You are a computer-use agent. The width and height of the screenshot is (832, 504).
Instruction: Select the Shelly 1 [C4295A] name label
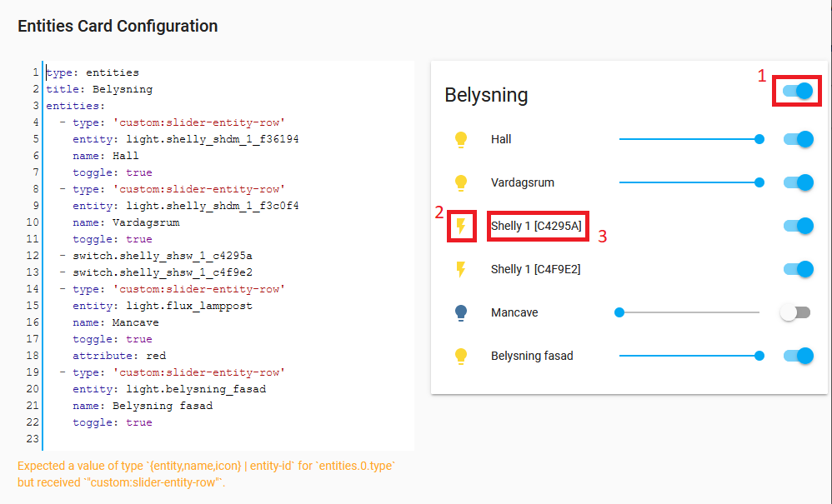(x=537, y=226)
